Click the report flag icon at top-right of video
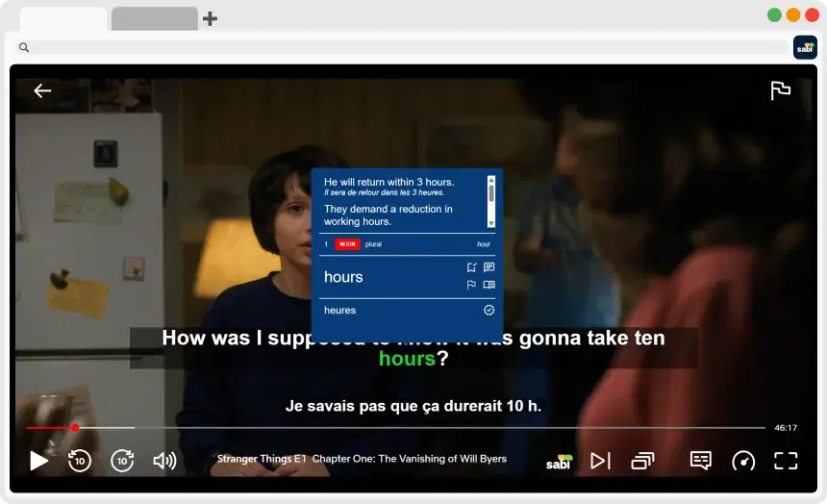Image resolution: width=827 pixels, height=504 pixels. (780, 90)
